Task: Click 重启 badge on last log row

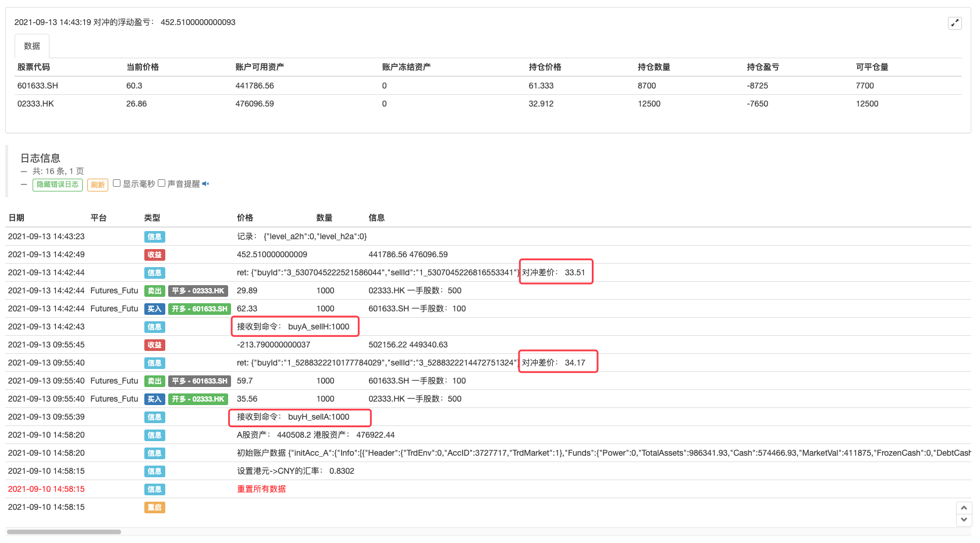Action: (155, 507)
